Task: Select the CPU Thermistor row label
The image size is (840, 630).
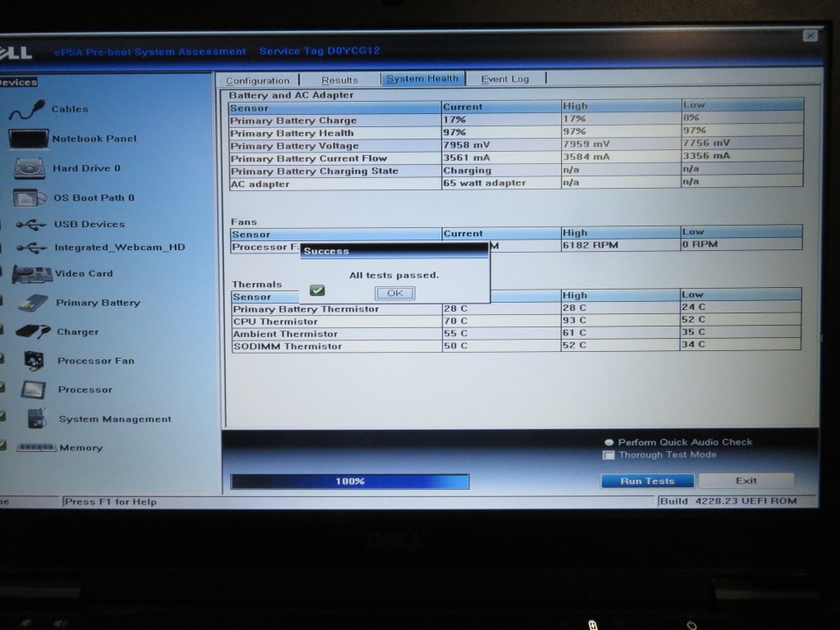Action: 276,322
